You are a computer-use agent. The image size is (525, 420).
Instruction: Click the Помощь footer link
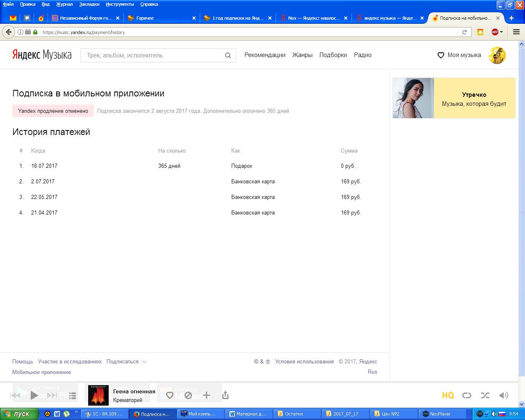pyautogui.click(x=23, y=362)
